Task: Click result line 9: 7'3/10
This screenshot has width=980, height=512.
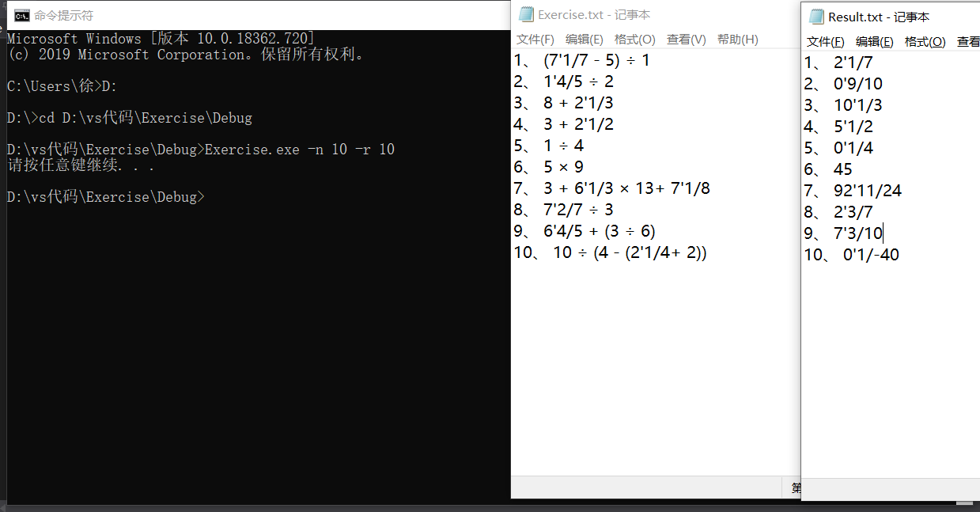Action: click(x=843, y=233)
